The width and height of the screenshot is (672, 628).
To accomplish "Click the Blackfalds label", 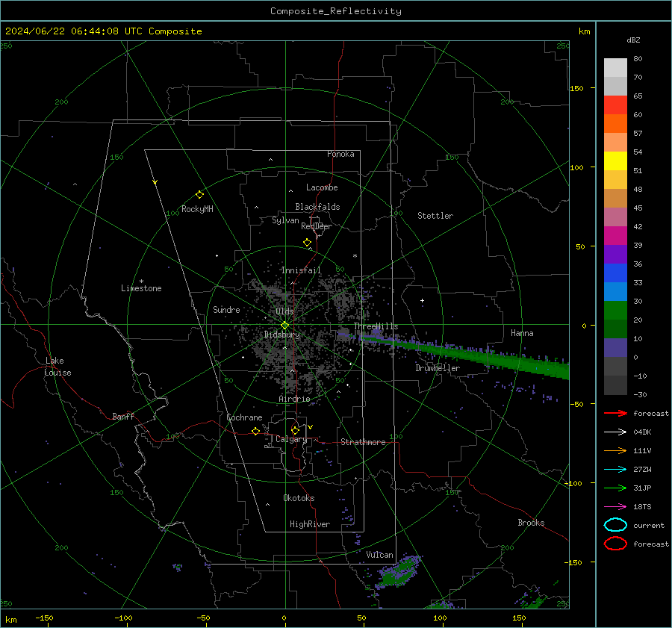I will pyautogui.click(x=317, y=207).
